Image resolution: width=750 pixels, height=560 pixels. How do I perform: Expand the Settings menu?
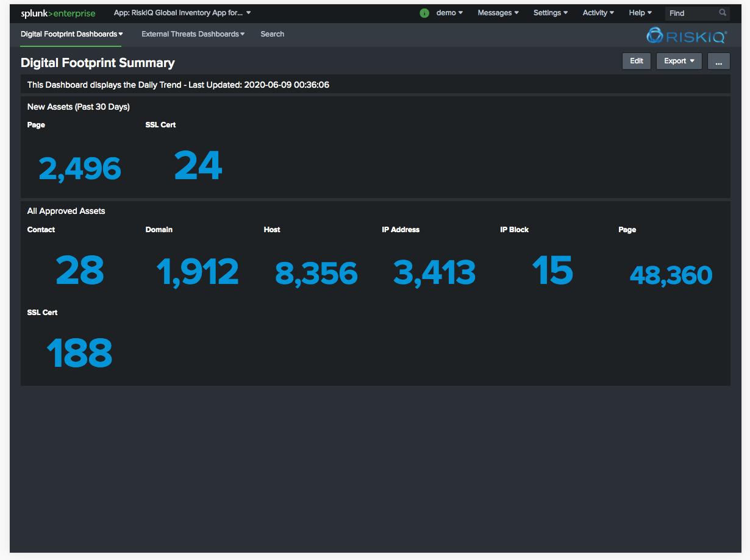(x=551, y=13)
